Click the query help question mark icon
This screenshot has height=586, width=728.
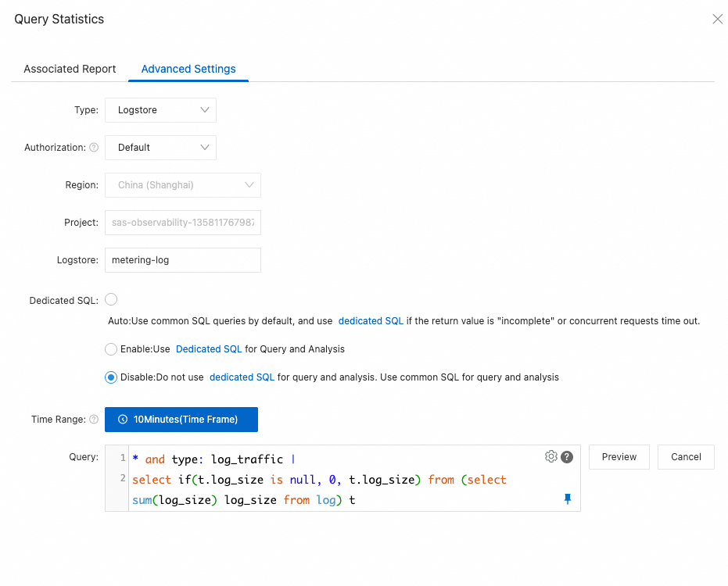(x=567, y=457)
